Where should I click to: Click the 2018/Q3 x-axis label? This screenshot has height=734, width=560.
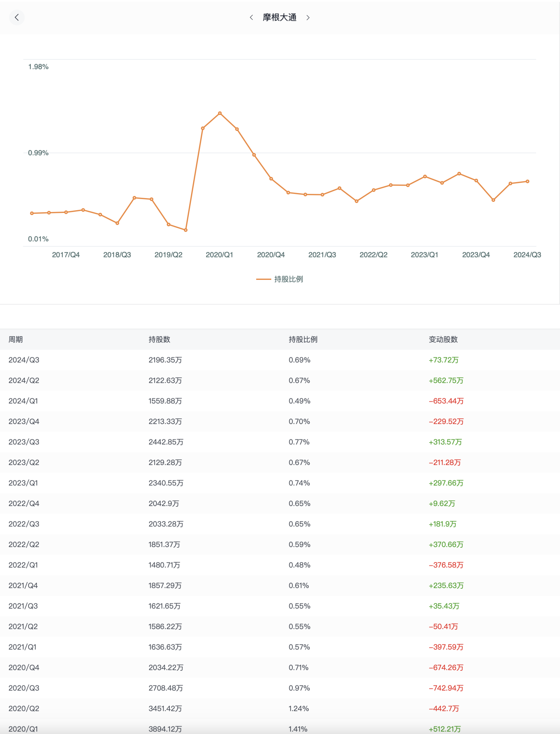pos(117,255)
